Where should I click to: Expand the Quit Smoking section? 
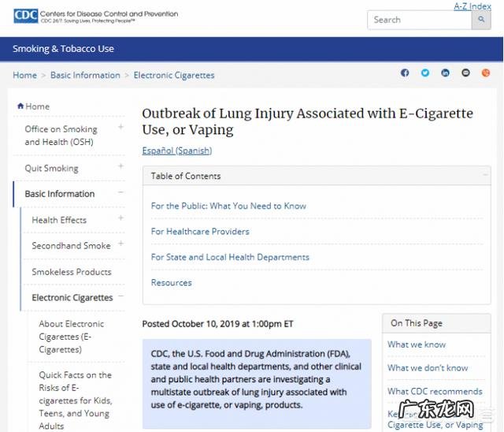click(120, 166)
